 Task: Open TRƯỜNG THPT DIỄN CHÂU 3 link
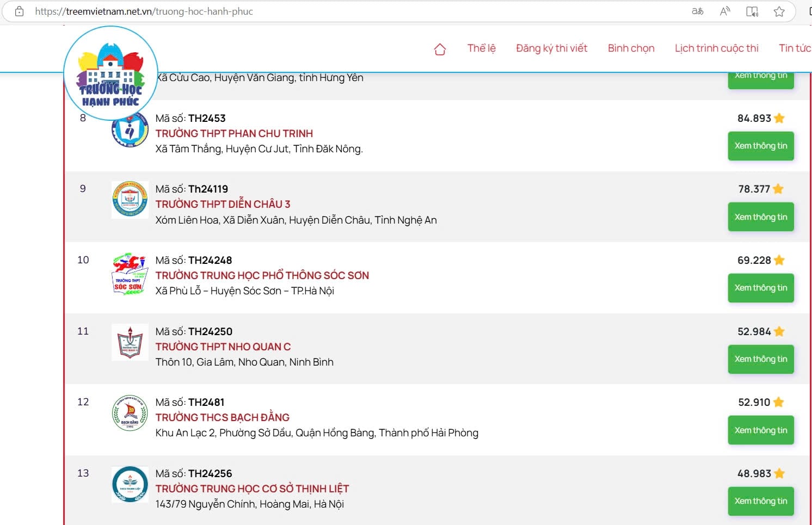pos(223,204)
